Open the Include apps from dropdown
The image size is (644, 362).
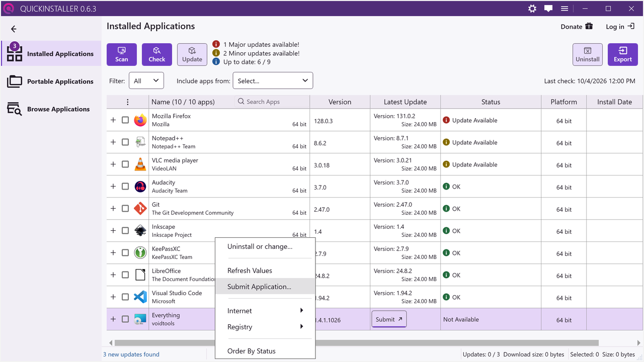(273, 81)
